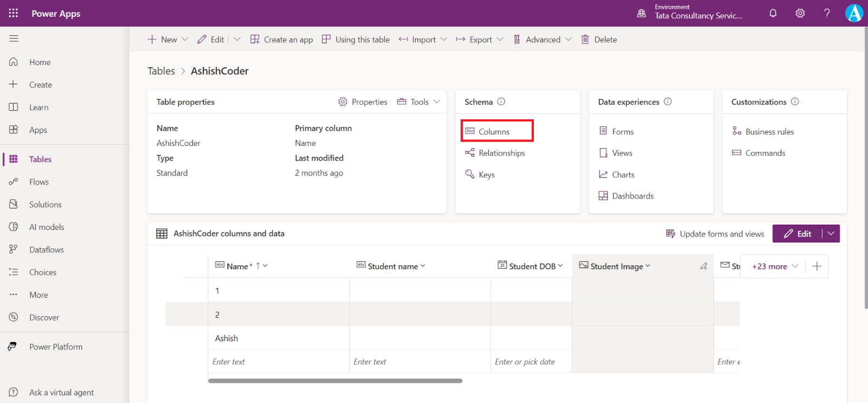Open the notifications bell

tap(773, 13)
